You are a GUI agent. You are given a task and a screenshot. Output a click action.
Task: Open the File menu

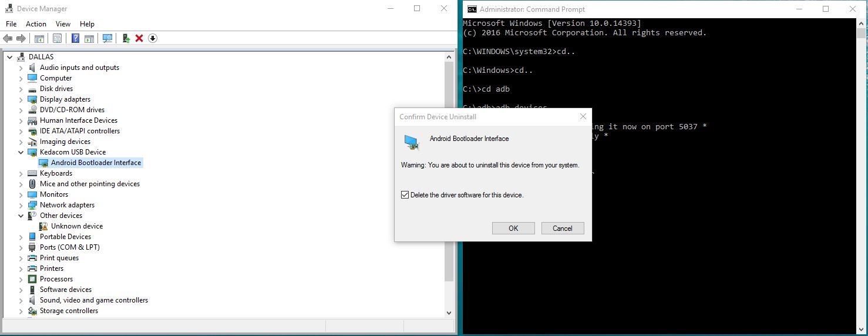(x=11, y=24)
